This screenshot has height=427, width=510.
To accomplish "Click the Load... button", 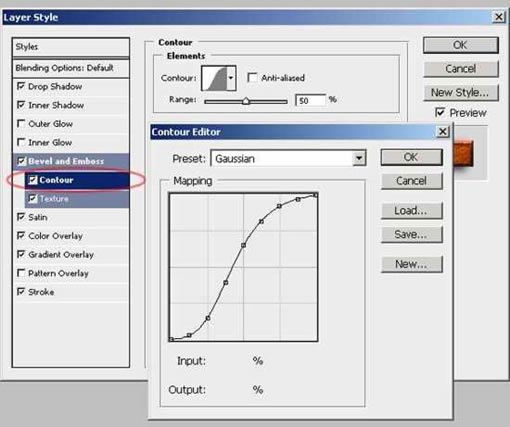I will click(412, 211).
